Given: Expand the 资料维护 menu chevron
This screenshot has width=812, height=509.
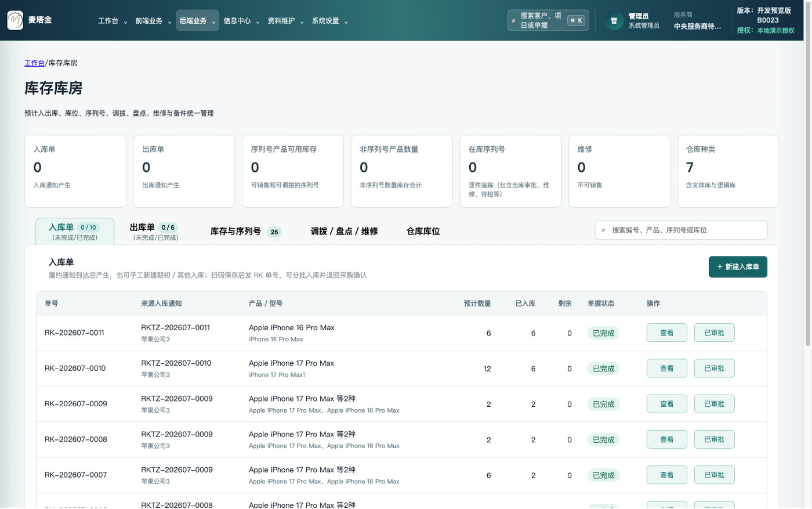Looking at the screenshot, I should pos(302,22).
